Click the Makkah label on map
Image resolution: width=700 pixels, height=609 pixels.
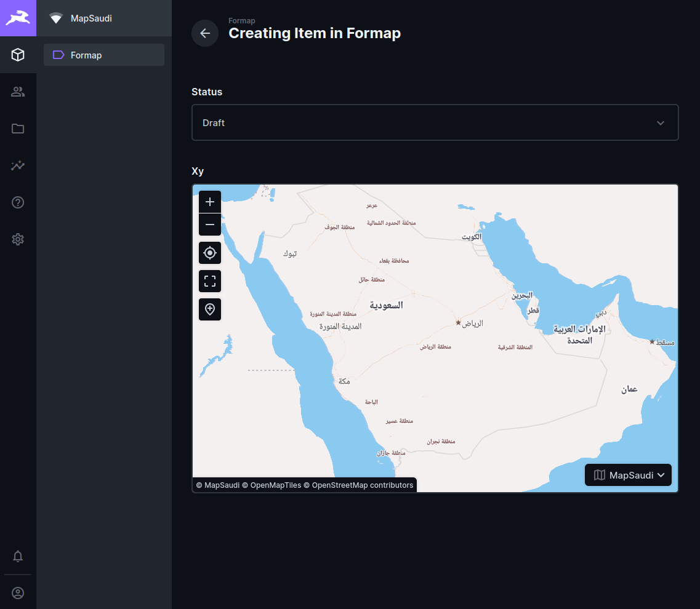point(344,381)
